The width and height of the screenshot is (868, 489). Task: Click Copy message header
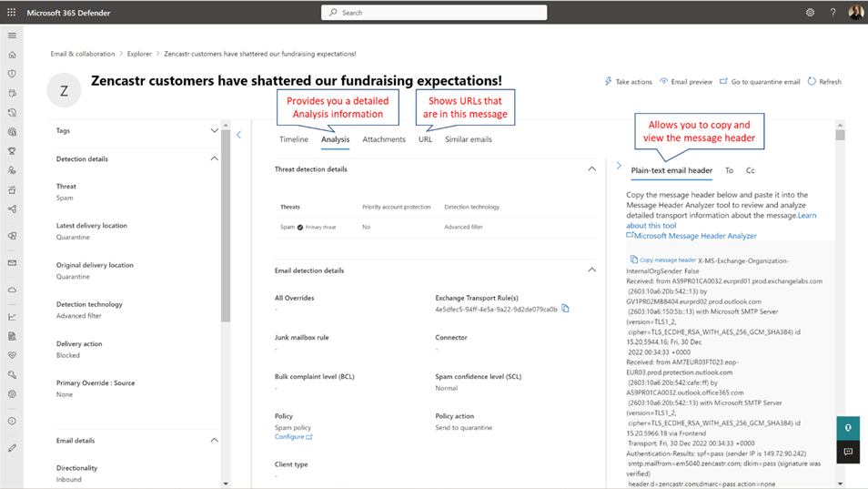[663, 260]
